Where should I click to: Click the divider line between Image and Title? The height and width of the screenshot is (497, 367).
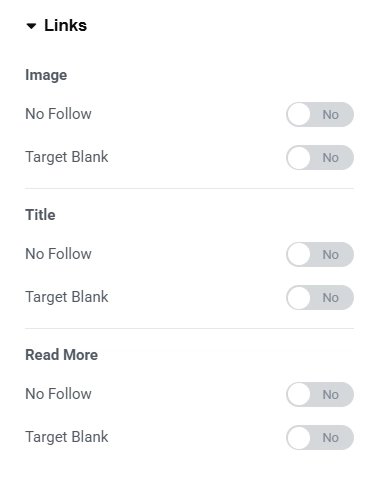189,188
